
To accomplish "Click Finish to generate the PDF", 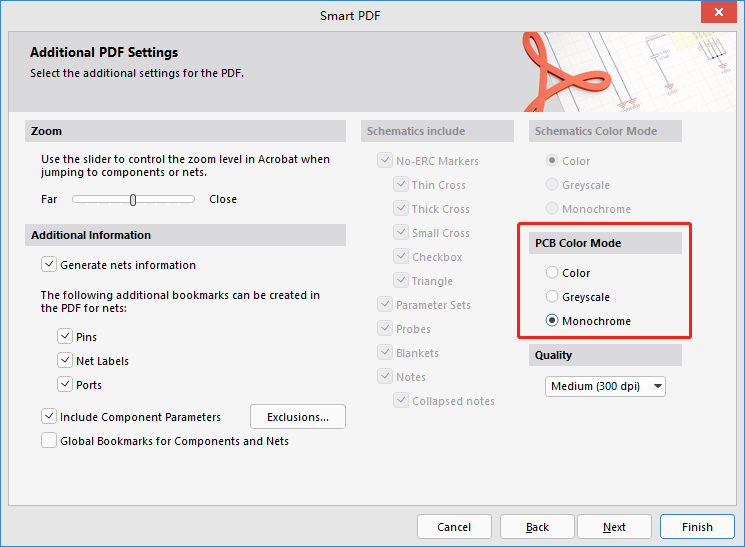I will (697, 527).
